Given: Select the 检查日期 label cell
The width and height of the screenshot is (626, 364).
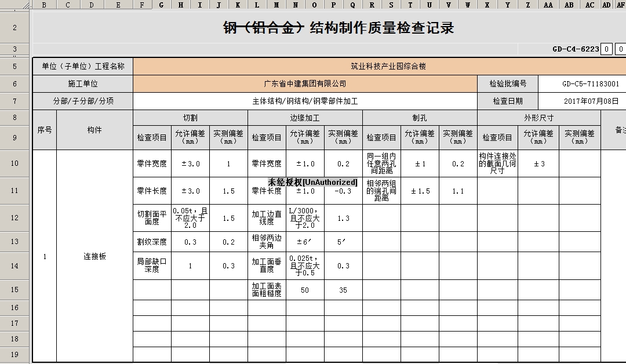Looking at the screenshot, I should 508,101.
